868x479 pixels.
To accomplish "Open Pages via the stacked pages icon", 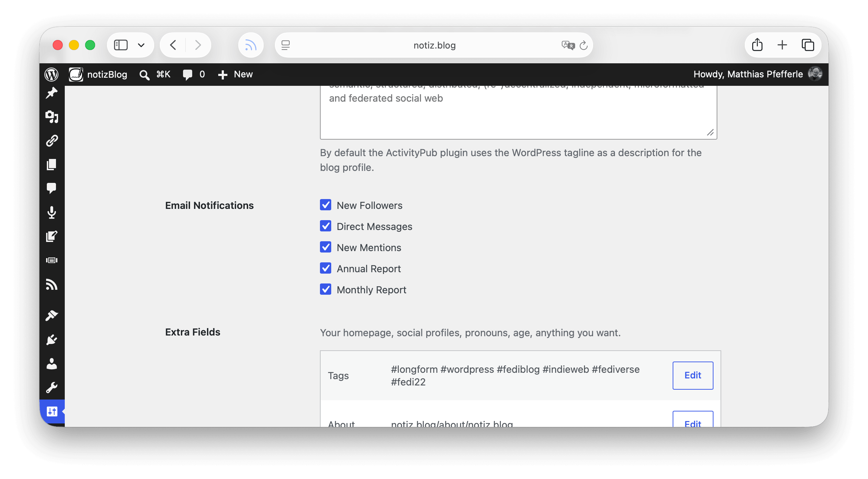I will point(52,165).
